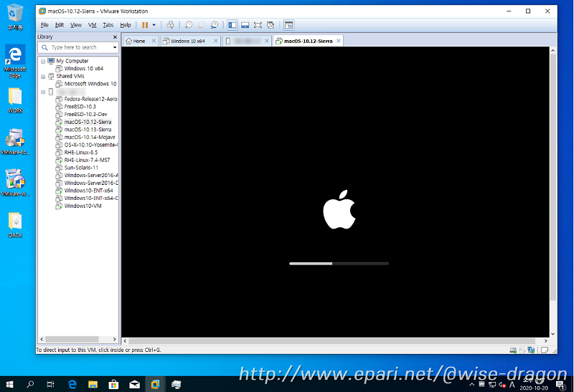574x392 pixels.
Task: Click the hard disk status icon
Action: [x=513, y=350]
